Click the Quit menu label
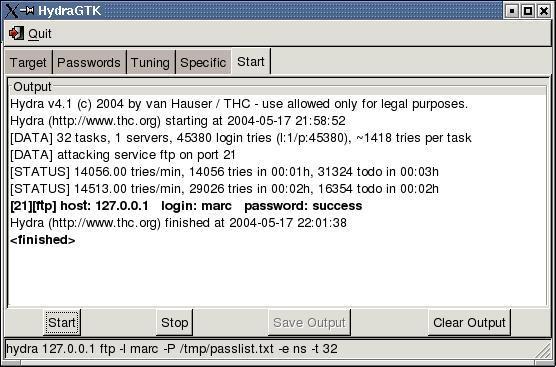Image resolution: width=556 pixels, height=367 pixels. (x=40, y=34)
